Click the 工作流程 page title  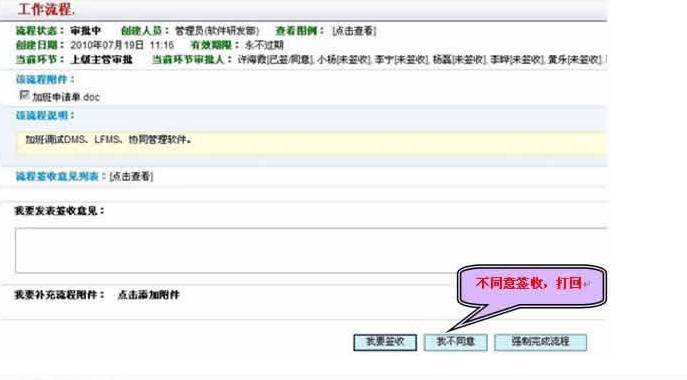pos(46,9)
